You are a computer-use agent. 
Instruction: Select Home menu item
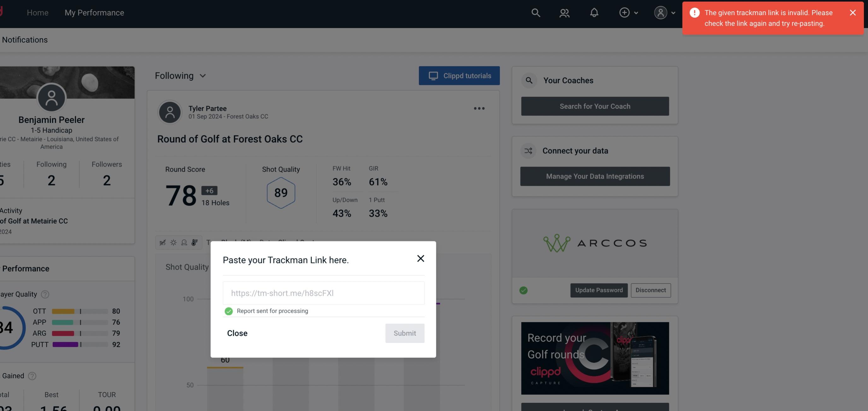[x=37, y=12]
